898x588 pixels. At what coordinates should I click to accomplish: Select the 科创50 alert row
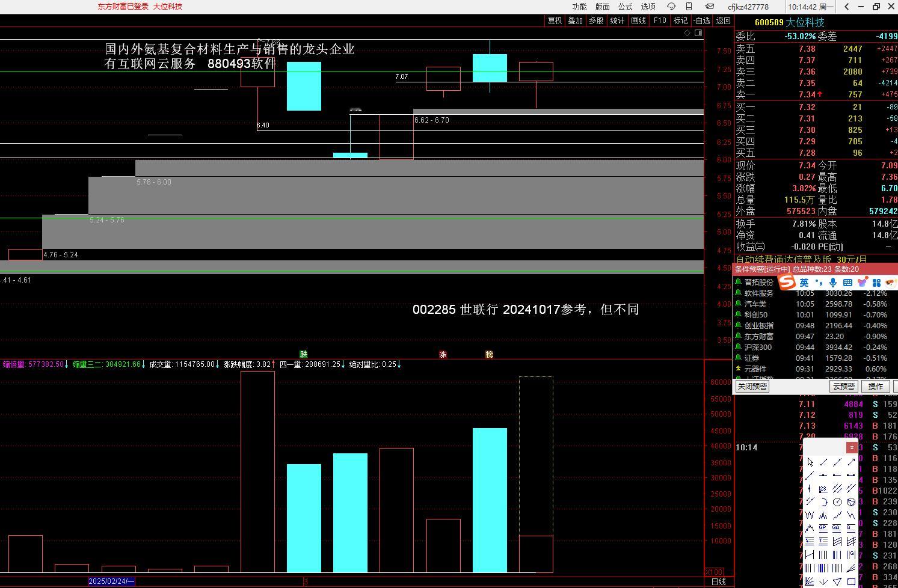coord(815,315)
